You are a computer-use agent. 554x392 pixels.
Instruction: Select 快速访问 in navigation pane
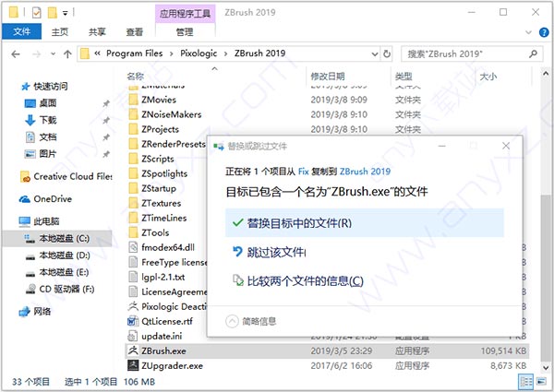coord(50,86)
